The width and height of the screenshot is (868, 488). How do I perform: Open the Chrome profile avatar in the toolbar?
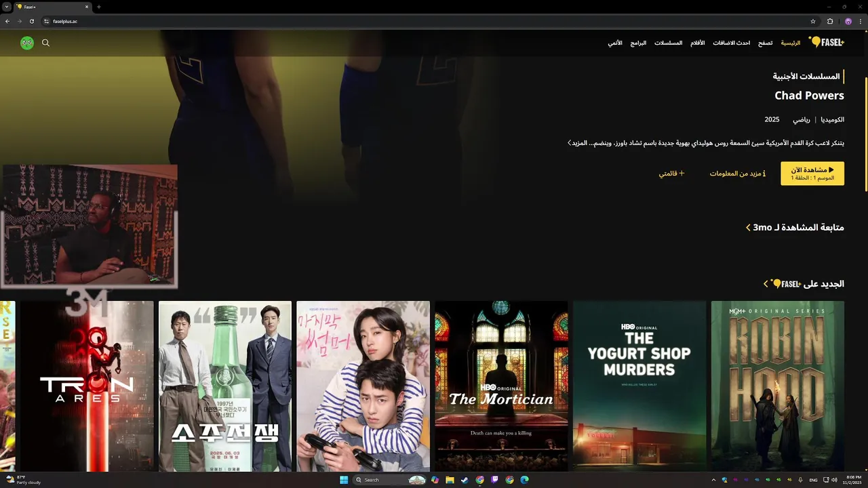pyautogui.click(x=848, y=21)
